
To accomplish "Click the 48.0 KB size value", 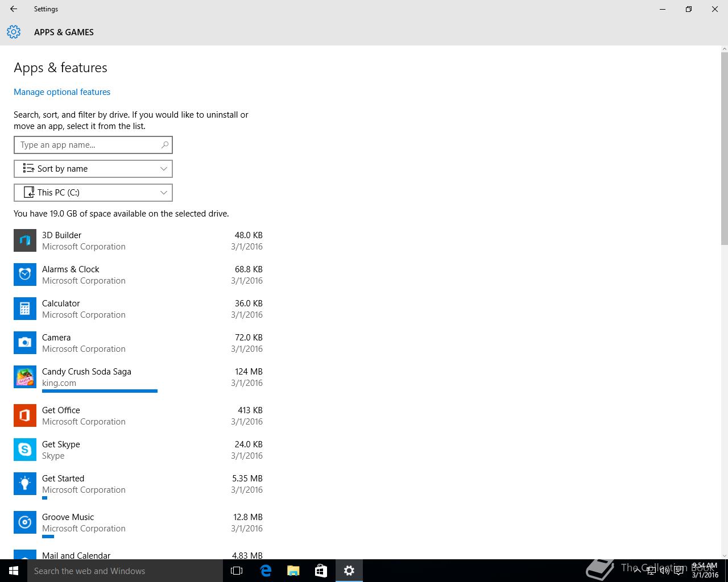I will pyautogui.click(x=249, y=235).
